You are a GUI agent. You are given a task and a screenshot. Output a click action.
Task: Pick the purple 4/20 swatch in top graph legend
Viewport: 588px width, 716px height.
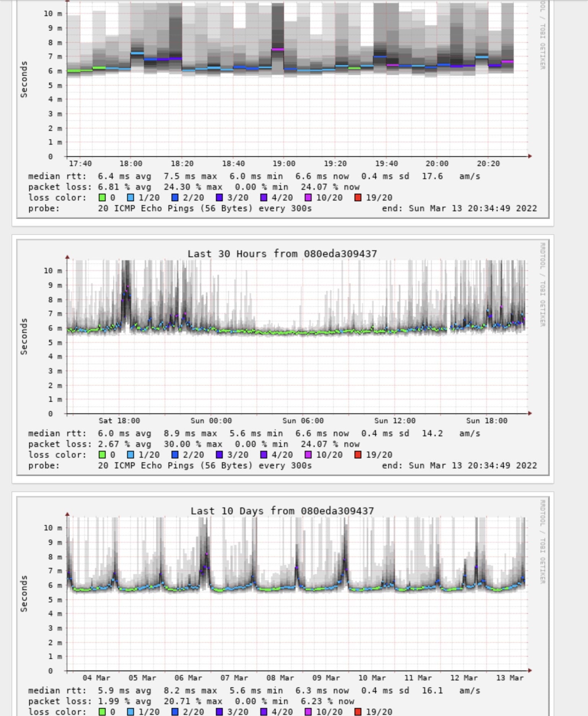(264, 197)
